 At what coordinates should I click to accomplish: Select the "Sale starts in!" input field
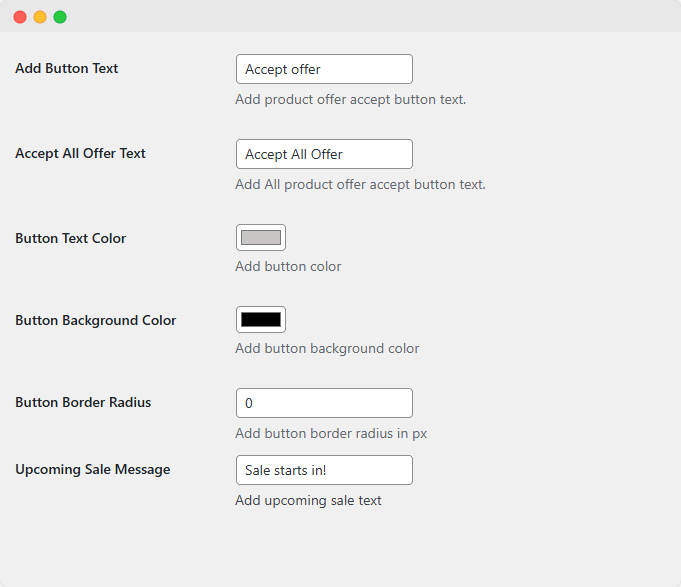[324, 470]
